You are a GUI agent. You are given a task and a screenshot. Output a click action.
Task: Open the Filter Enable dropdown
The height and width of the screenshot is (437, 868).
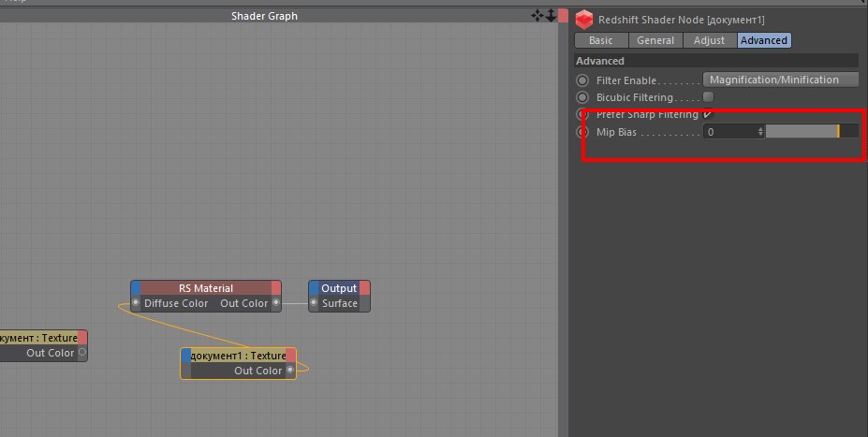pos(780,80)
